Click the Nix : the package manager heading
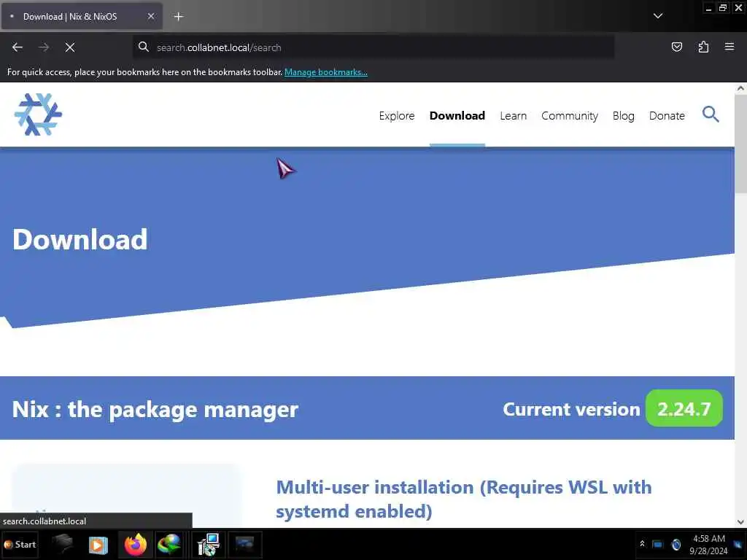 point(155,410)
